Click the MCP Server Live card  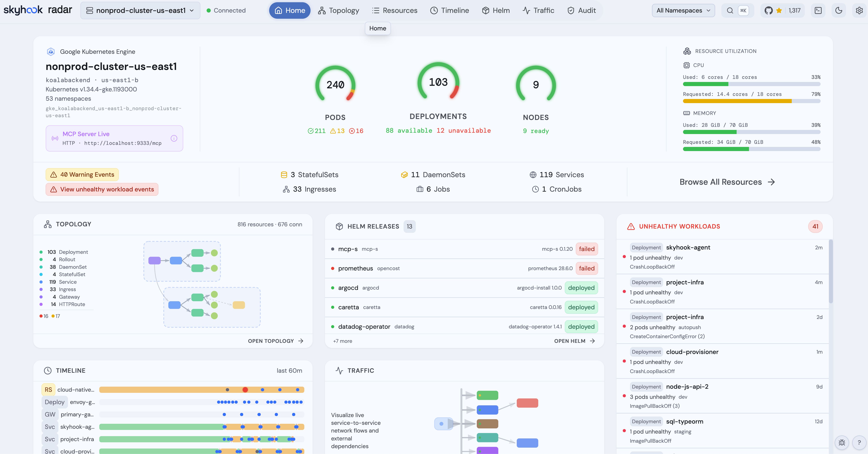point(114,138)
